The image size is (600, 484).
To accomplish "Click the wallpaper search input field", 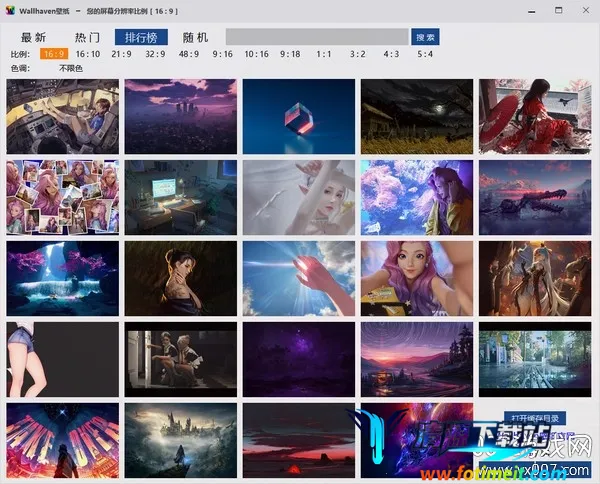I will [315, 37].
